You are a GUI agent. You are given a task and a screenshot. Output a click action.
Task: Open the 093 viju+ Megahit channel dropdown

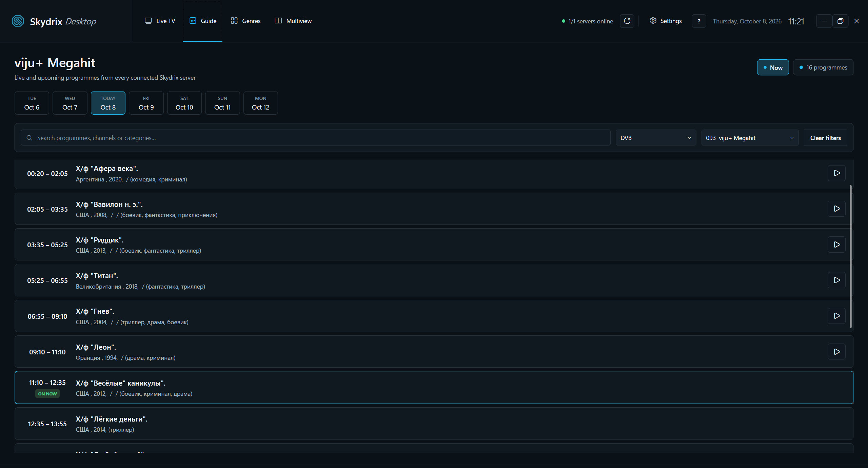pos(750,138)
